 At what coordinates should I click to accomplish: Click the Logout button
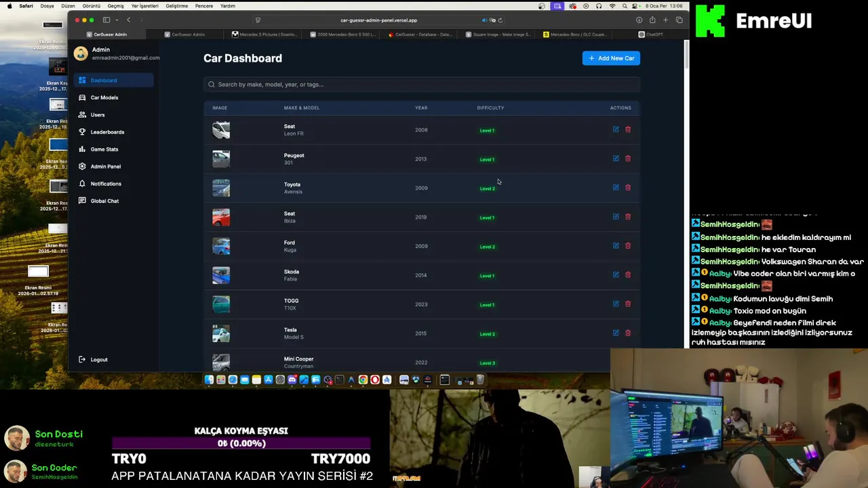[x=94, y=359]
